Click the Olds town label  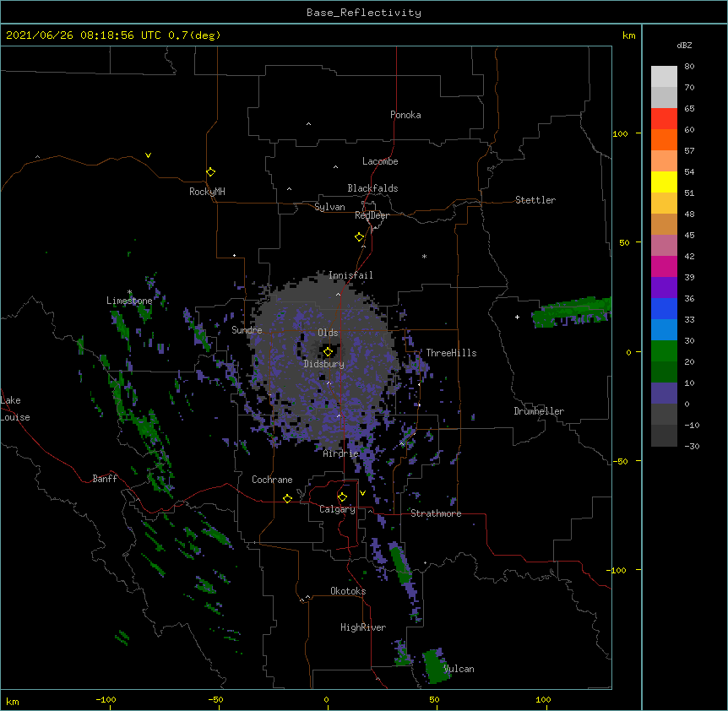click(x=328, y=333)
